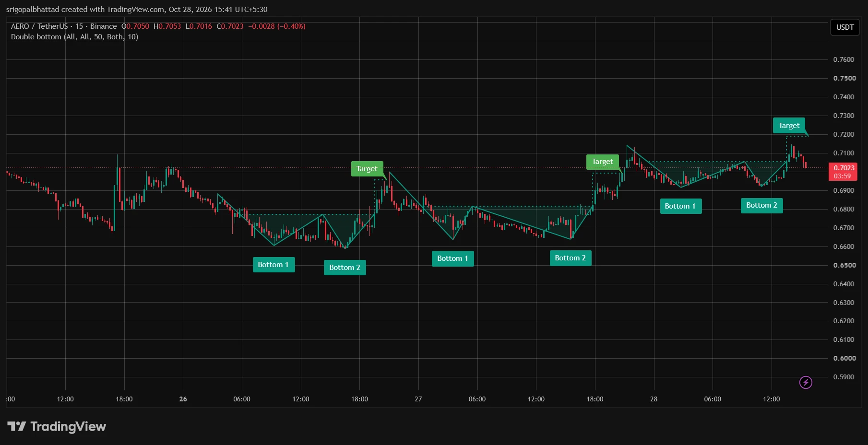Click the change value −0.0028 (−0.40%)
Image resolution: width=868 pixels, height=445 pixels.
click(277, 26)
